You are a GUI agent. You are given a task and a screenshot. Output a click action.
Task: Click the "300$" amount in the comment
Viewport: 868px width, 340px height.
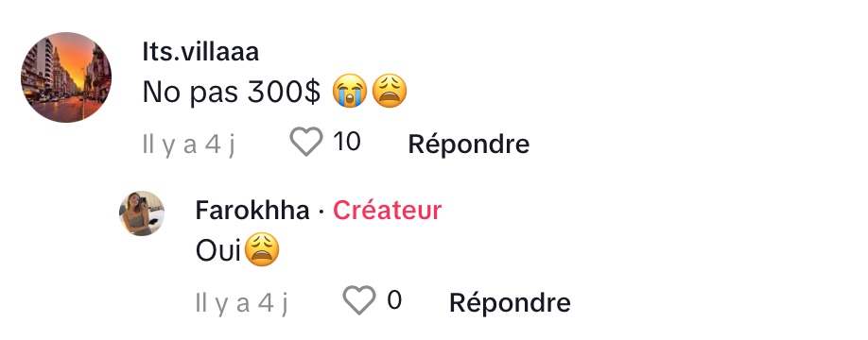pyautogui.click(x=284, y=93)
